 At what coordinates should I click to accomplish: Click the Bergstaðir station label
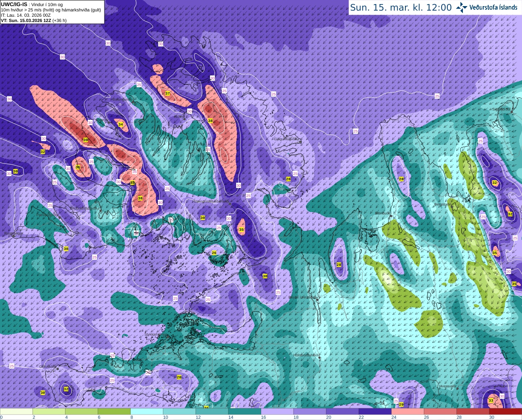[x=442, y=204]
